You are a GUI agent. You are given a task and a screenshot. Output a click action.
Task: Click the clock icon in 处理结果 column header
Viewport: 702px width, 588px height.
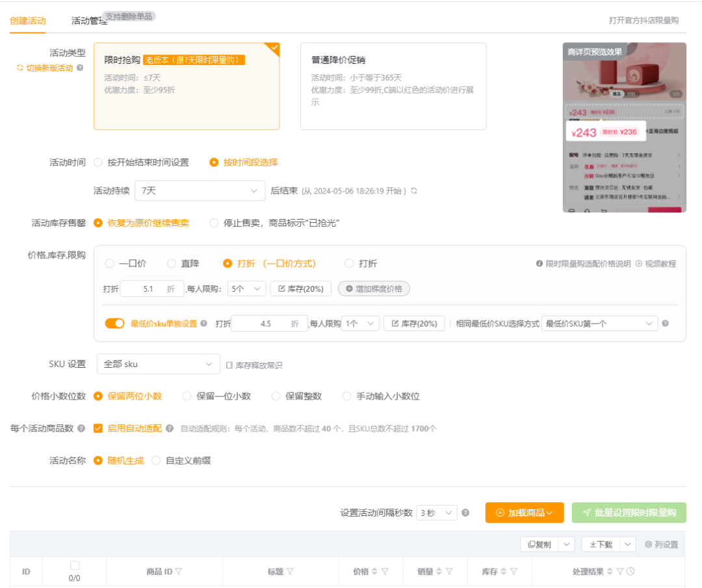point(631,571)
